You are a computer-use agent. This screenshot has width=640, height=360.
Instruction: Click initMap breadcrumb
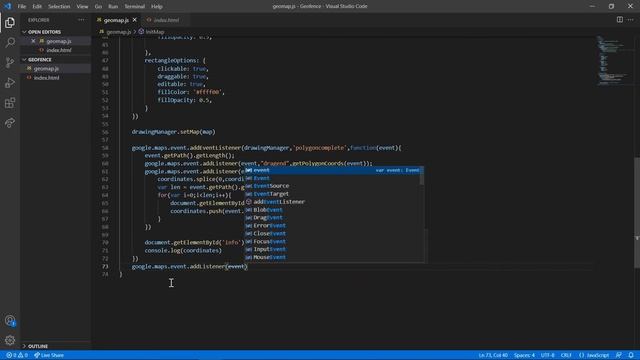(x=155, y=32)
